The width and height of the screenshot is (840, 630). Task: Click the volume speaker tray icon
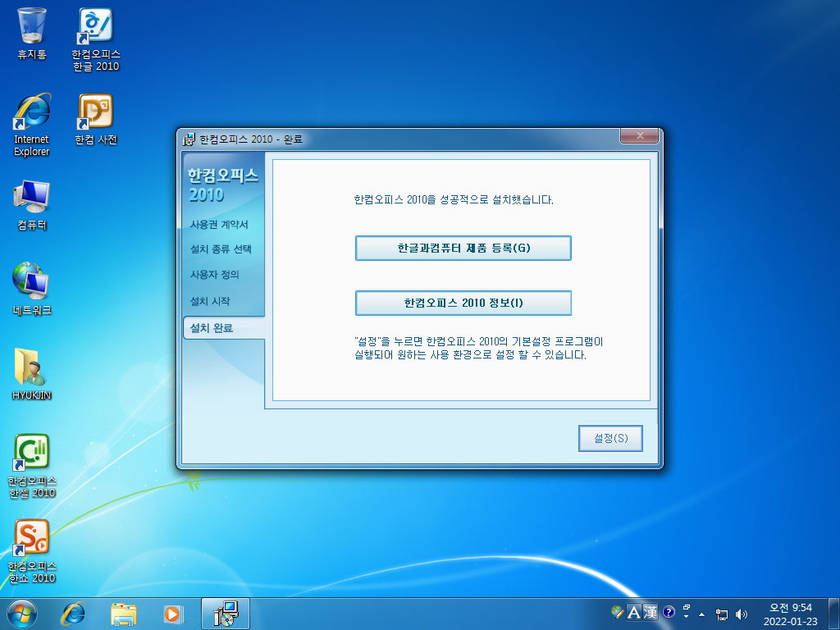tap(742, 614)
